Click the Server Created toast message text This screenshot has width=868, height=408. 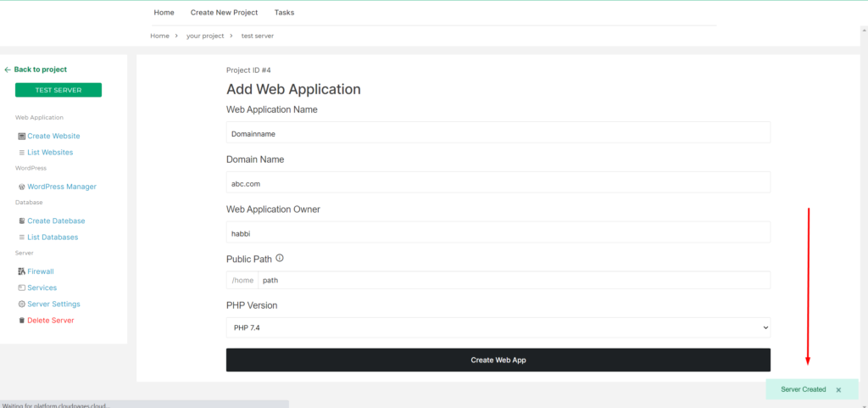click(x=804, y=389)
